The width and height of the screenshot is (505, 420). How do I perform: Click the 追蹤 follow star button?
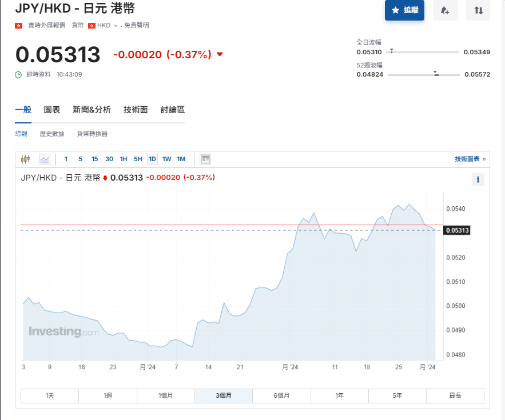[x=404, y=10]
